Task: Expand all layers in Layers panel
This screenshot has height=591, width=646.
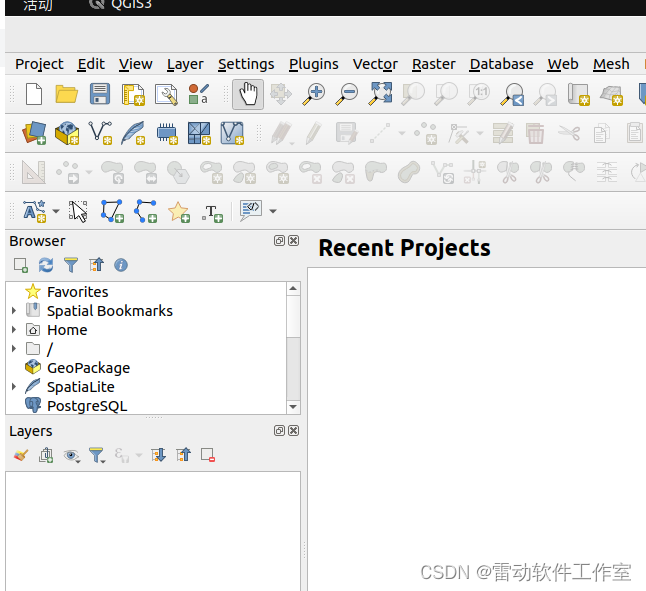Action: (x=158, y=455)
